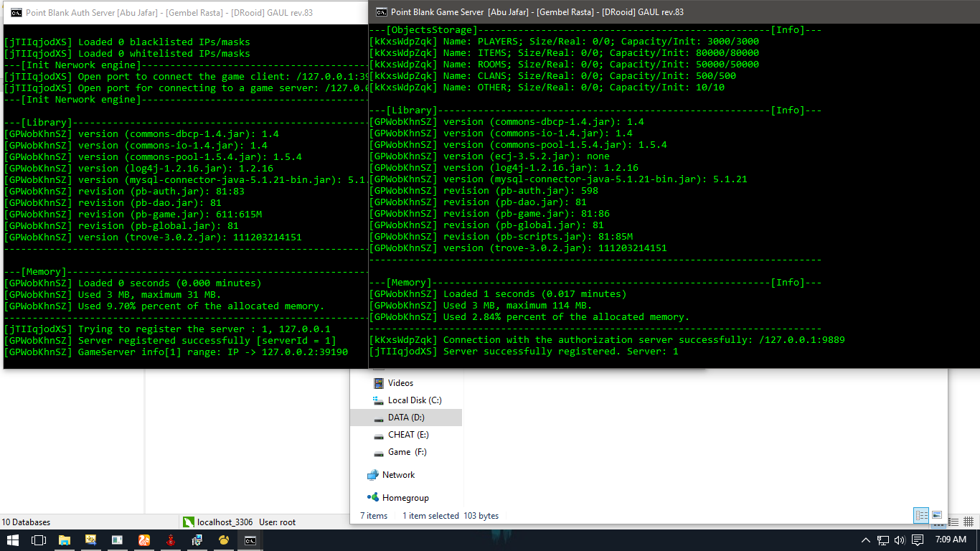This screenshot has width=980, height=551.
Task: Select Local Disk (C:) in the Explorer sidebar
Action: coord(415,400)
